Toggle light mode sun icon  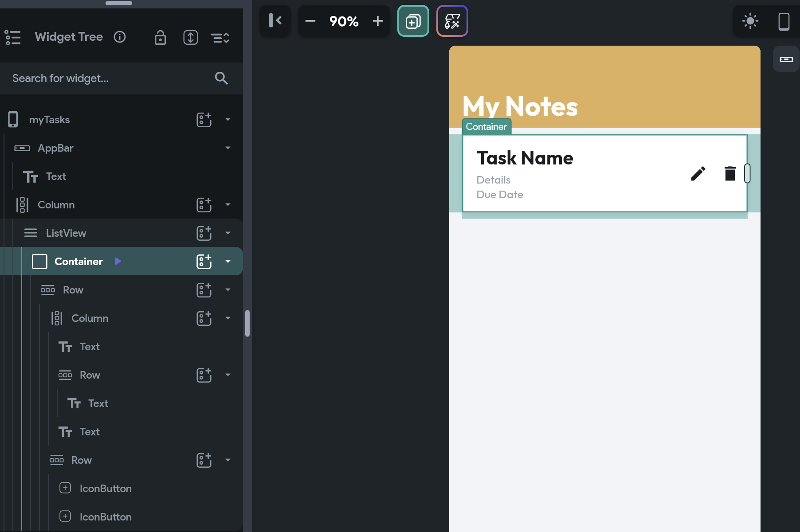pos(750,21)
